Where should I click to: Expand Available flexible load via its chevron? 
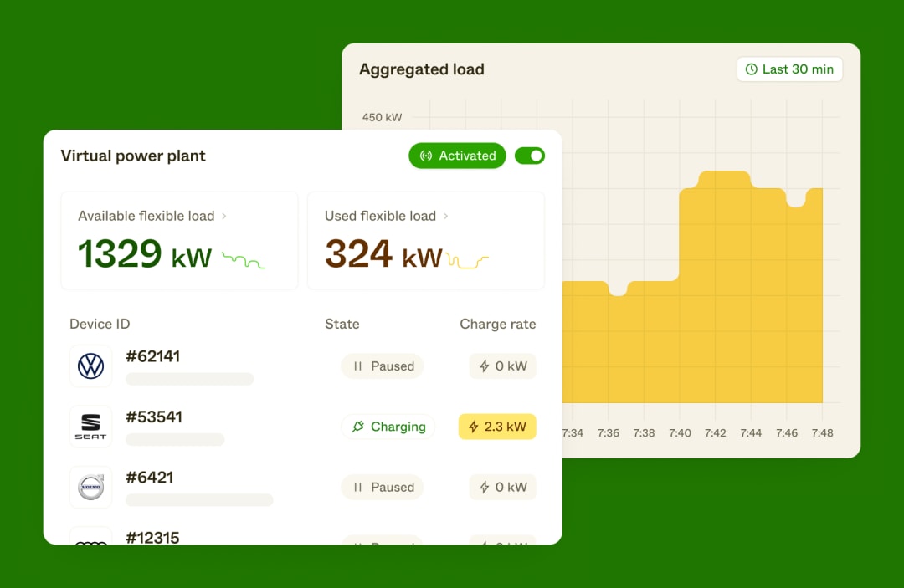tap(224, 216)
